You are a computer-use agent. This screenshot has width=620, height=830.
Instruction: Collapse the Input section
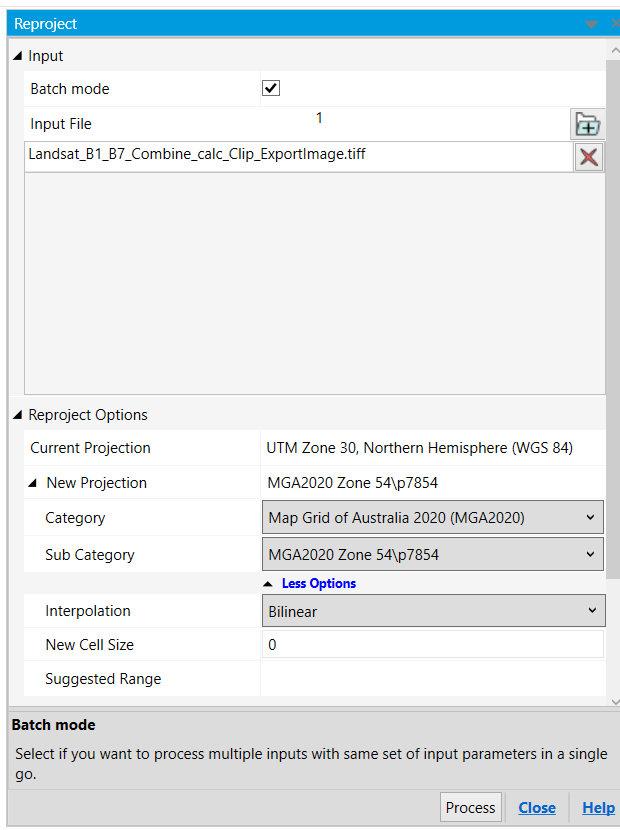click(x=16, y=56)
